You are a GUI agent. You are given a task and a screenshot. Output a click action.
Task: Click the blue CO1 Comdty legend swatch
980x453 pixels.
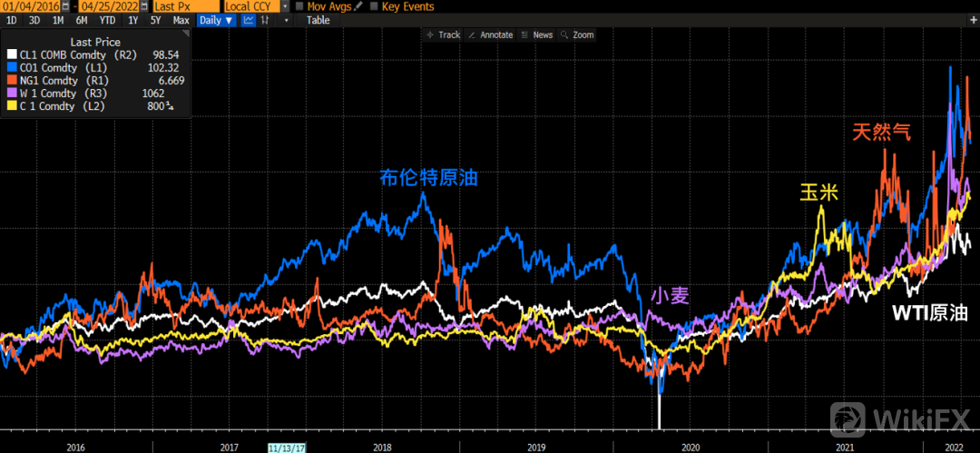[x=12, y=67]
